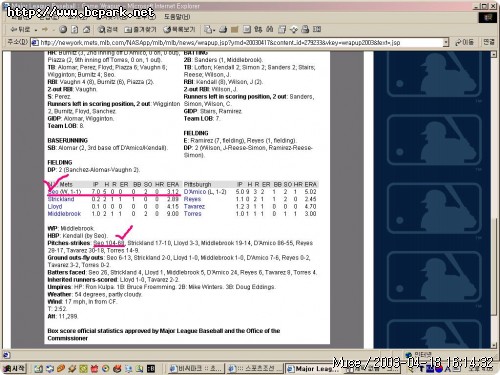Click the 'Batters faced' label

click(66, 272)
